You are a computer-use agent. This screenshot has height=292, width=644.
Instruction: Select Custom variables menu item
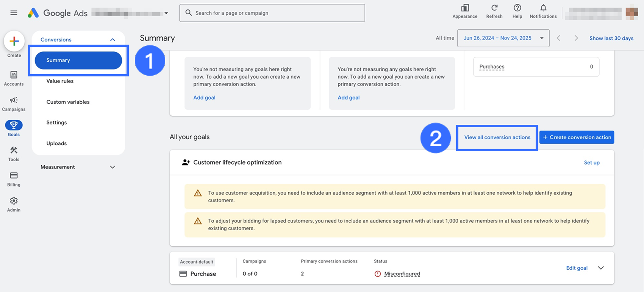pos(68,102)
